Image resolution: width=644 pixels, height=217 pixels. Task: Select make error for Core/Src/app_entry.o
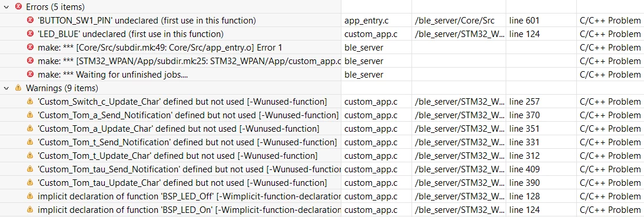pos(160,47)
